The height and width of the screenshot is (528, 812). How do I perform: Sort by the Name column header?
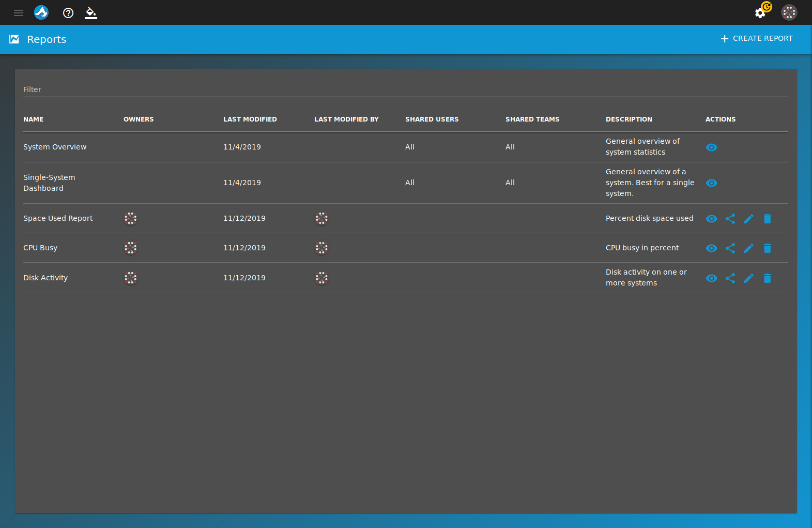[x=34, y=119]
